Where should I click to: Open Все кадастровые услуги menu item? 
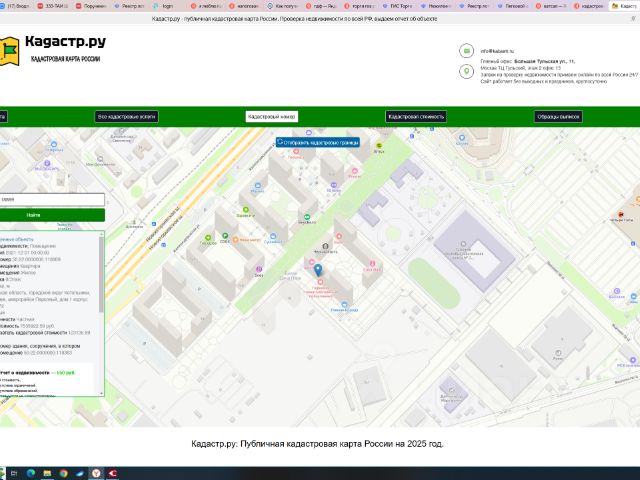coord(127,117)
